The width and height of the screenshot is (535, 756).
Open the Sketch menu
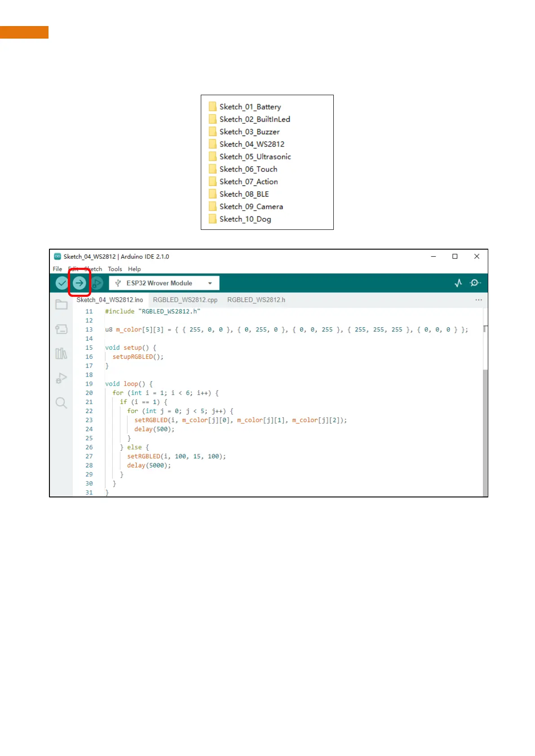click(x=93, y=269)
